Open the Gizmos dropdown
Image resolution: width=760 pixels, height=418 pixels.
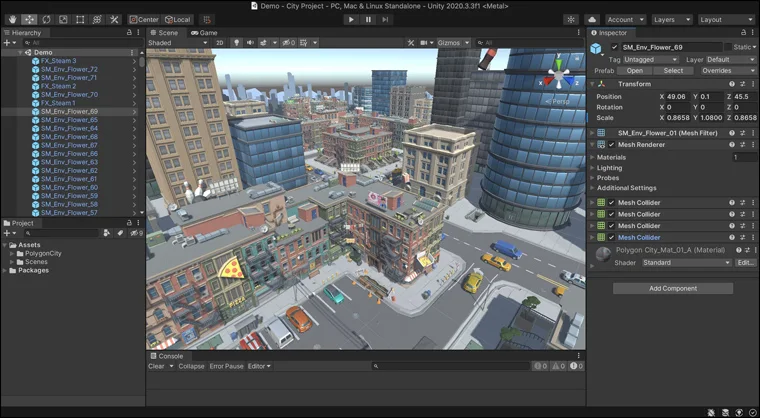click(453, 43)
